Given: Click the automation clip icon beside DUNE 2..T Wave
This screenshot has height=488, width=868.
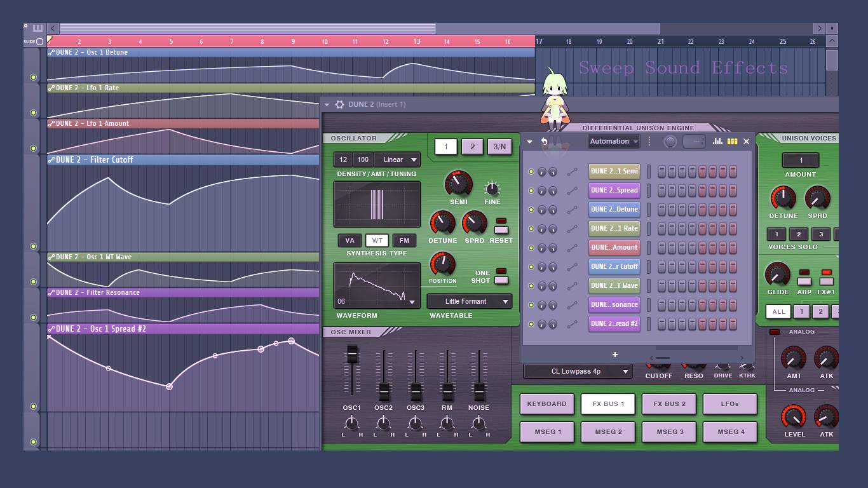Looking at the screenshot, I should 572,286.
